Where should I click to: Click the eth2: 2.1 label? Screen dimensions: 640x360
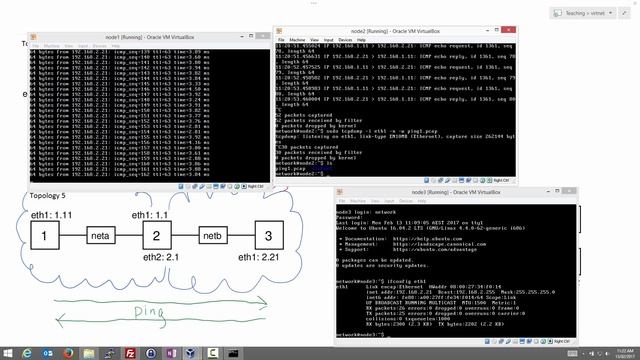coord(161,257)
